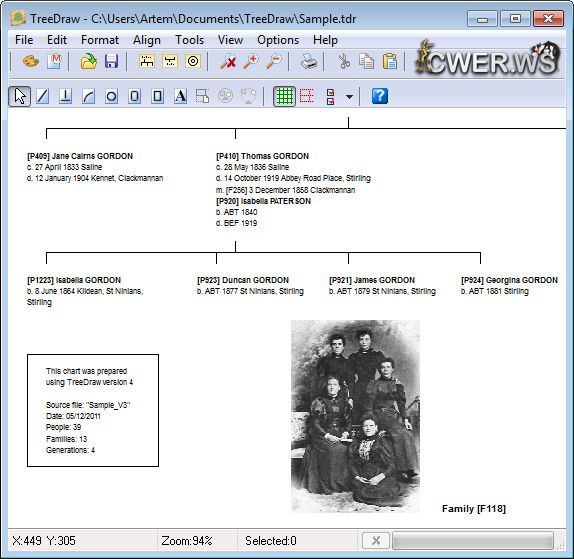Select the text tool with letter A
This screenshot has height=559, width=574.
180,96
